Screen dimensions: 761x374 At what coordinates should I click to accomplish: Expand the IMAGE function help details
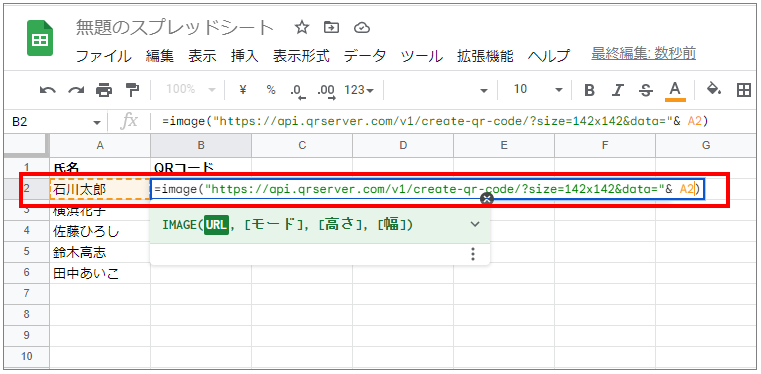click(x=475, y=224)
